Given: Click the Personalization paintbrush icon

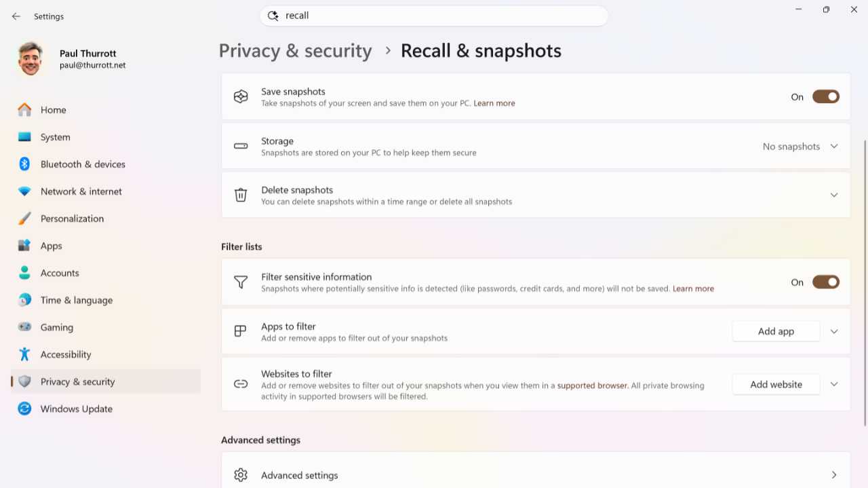Looking at the screenshot, I should coord(24,219).
